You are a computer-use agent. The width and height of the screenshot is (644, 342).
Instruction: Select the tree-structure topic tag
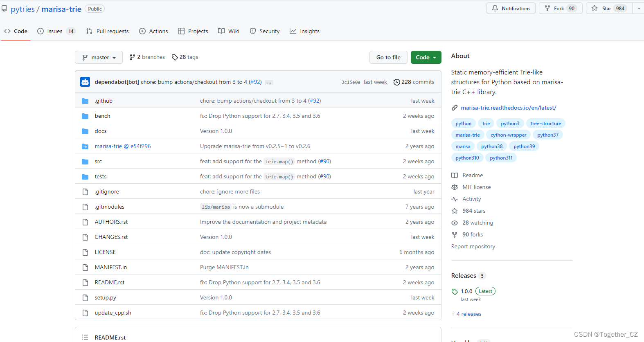[x=546, y=124]
